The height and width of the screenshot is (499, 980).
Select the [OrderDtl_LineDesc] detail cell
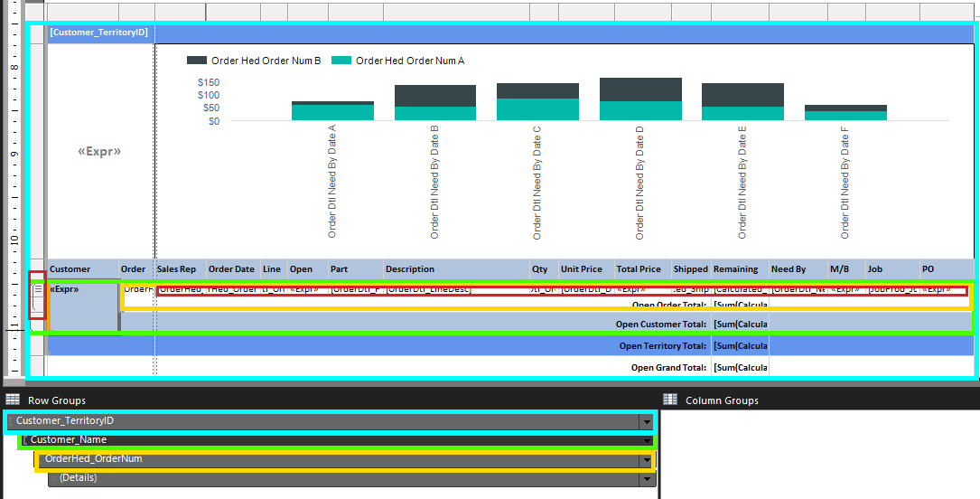click(x=456, y=290)
